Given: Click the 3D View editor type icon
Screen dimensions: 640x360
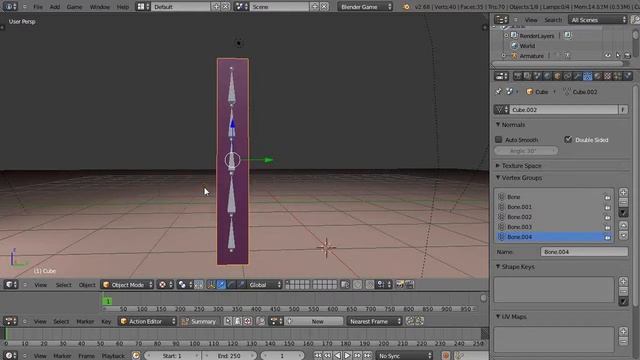Looking at the screenshot, I should [x=11, y=284].
